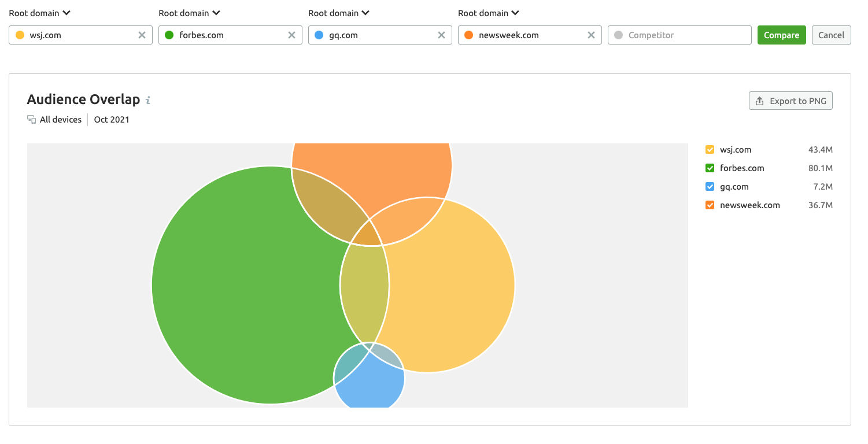Screen dimensions: 868x444
Task: Click the green Compare button
Action: click(782, 35)
